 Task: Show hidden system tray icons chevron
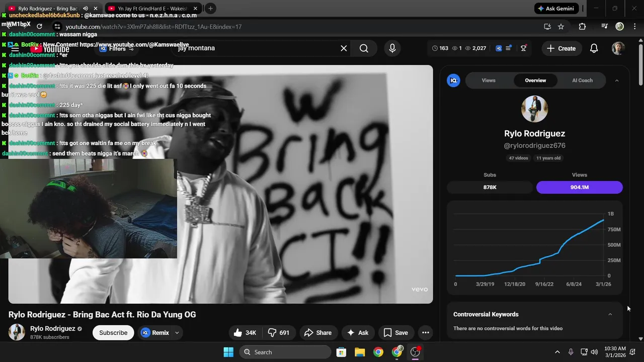[557, 352]
